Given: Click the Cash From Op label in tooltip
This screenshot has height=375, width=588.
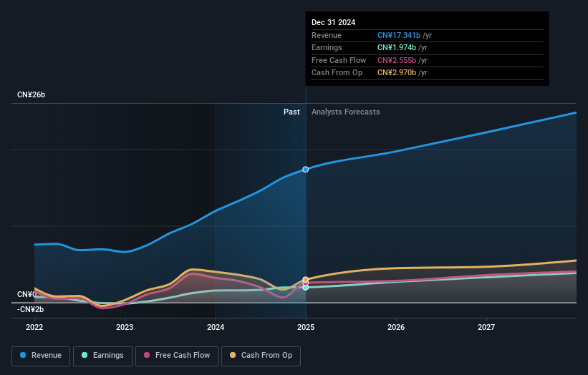Looking at the screenshot, I should (337, 73).
